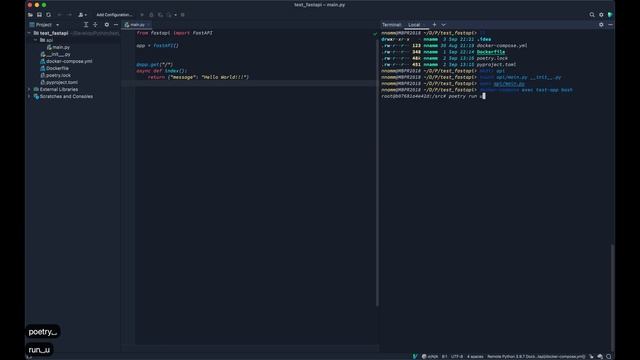Close the main.py editor tab
This screenshot has width=640, height=360.
coord(149,25)
